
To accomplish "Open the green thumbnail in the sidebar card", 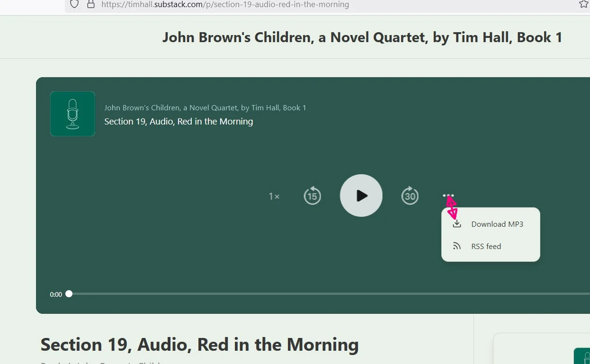I will tap(581, 355).
